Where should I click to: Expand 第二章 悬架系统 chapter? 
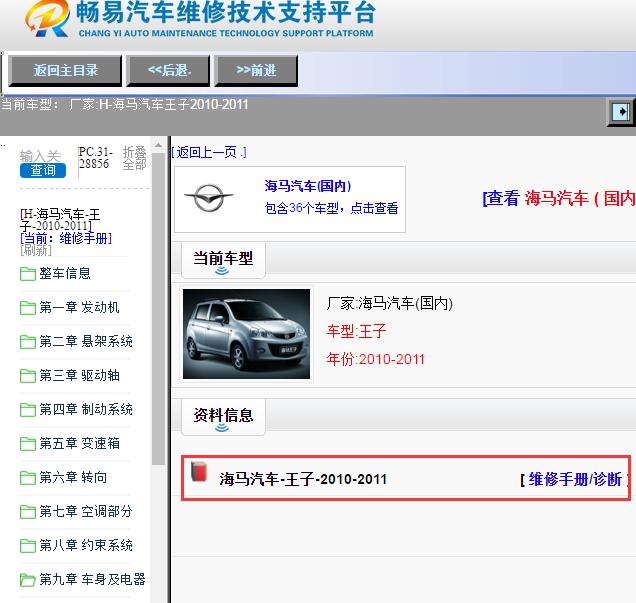(86, 342)
